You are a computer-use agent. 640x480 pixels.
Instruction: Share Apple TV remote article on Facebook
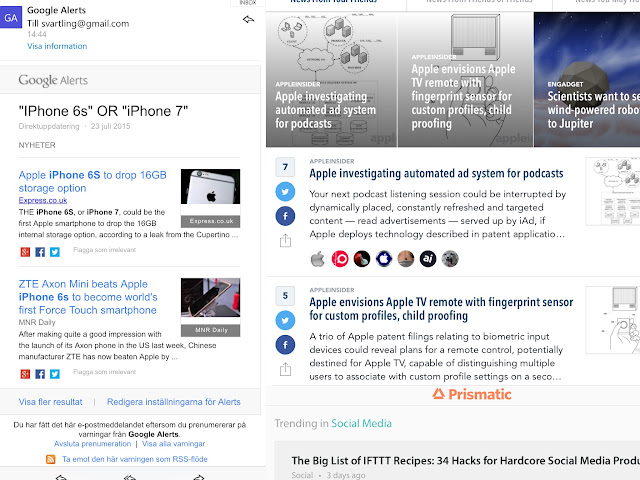[x=285, y=344]
